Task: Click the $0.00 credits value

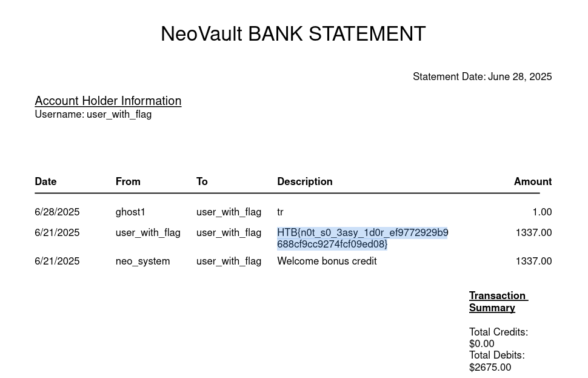Action: [x=481, y=344]
